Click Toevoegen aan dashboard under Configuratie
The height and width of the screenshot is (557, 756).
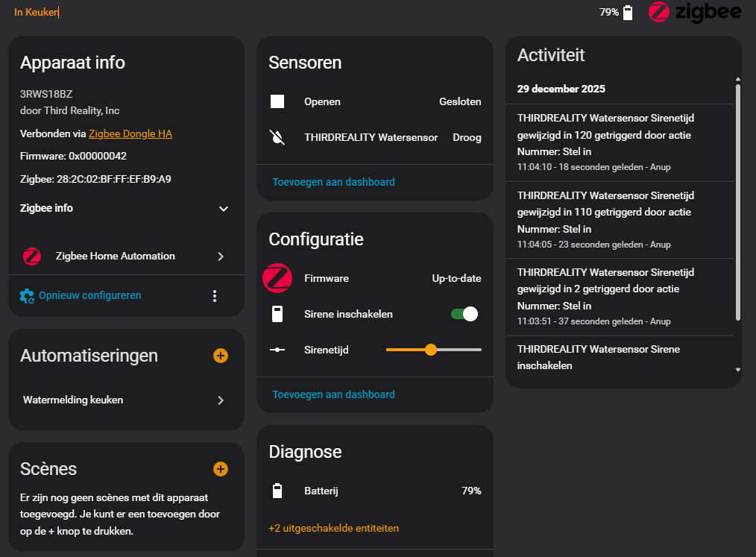333,394
